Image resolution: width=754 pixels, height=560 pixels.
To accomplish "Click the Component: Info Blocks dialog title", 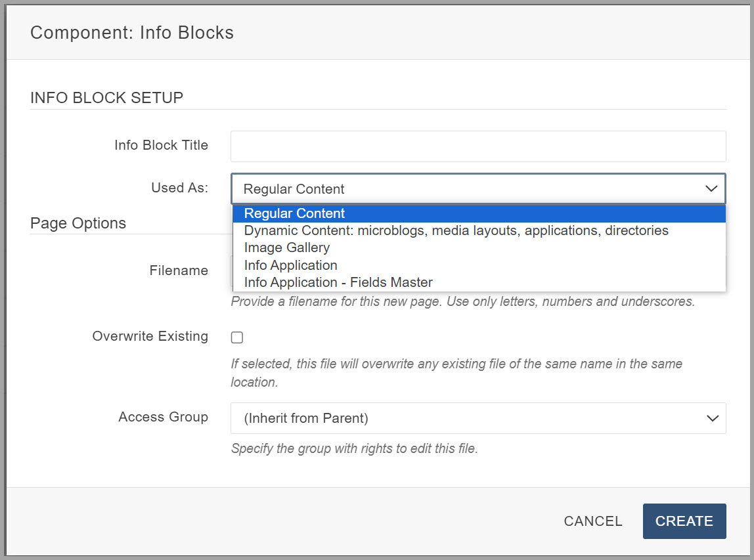I will (x=132, y=33).
